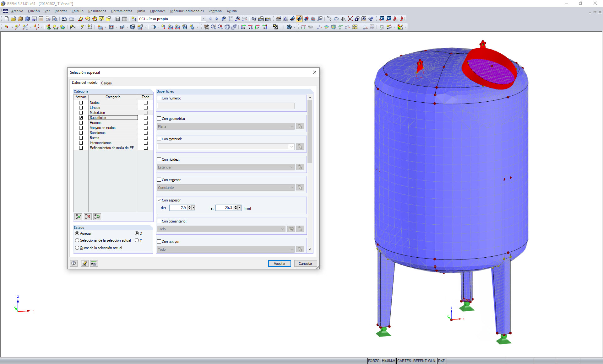Open the CC1 - Peso propio load case dropdown
The height and width of the screenshot is (364, 603).
(x=204, y=19)
